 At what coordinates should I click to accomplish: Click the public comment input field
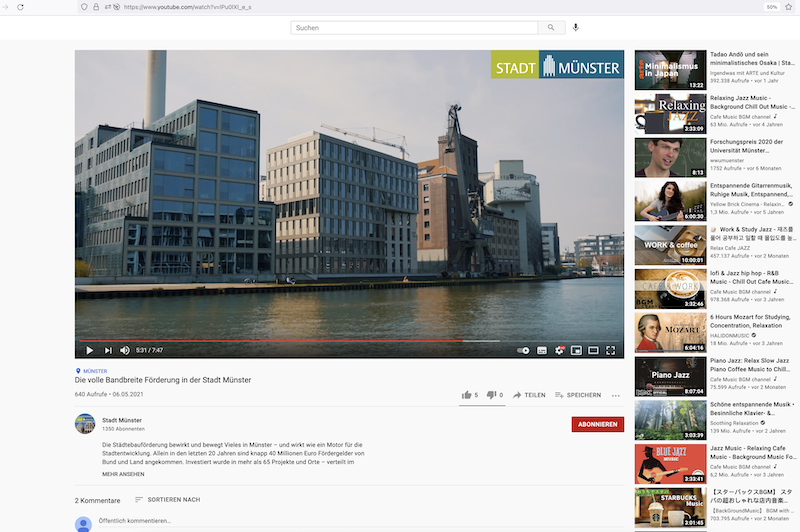click(360, 521)
